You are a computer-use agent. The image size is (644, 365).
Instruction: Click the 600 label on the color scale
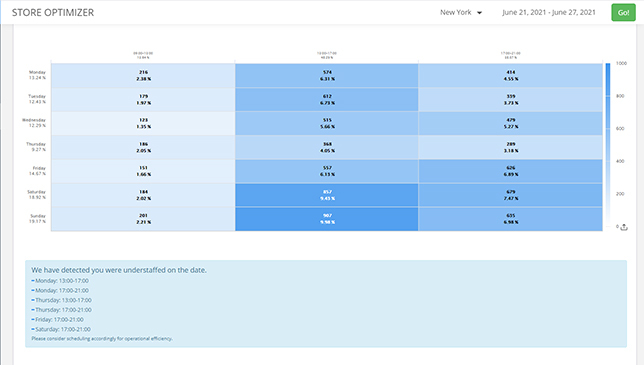coord(620,129)
